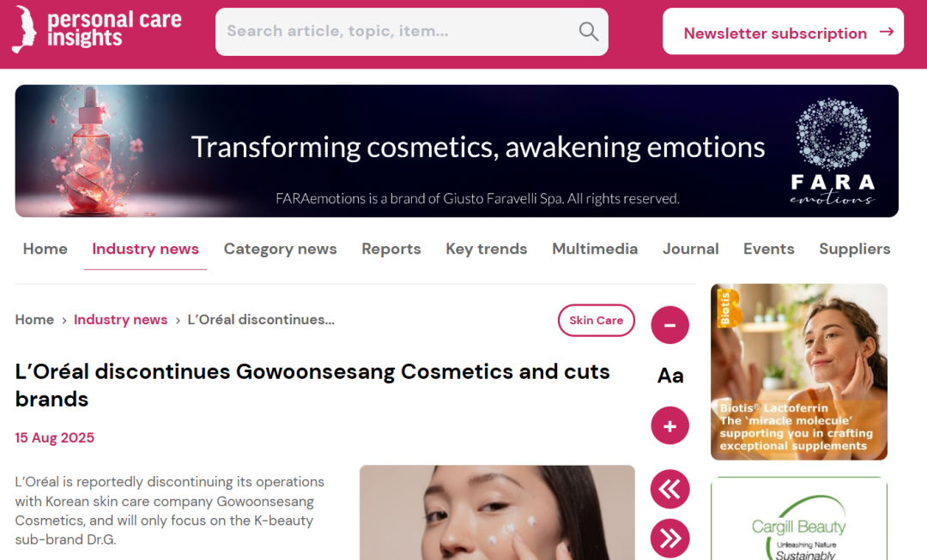
Task: Open the Suppliers navigation item
Action: [x=854, y=249]
